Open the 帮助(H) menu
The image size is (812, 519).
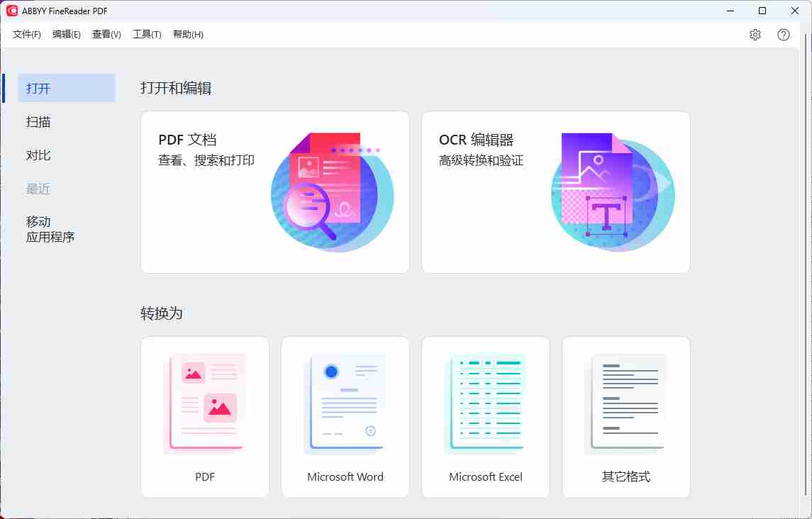click(187, 34)
